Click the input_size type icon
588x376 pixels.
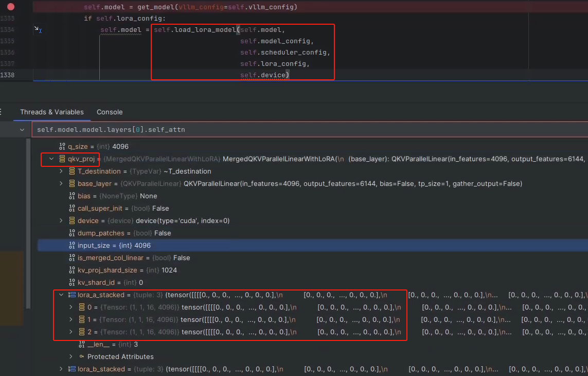pyautogui.click(x=72, y=245)
